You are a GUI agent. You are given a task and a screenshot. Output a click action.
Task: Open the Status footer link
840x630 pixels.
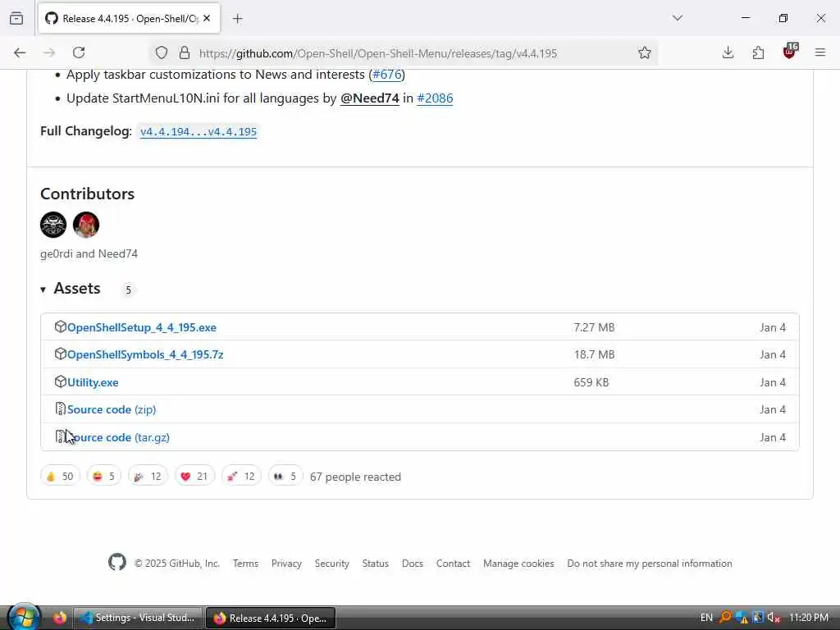(x=375, y=564)
